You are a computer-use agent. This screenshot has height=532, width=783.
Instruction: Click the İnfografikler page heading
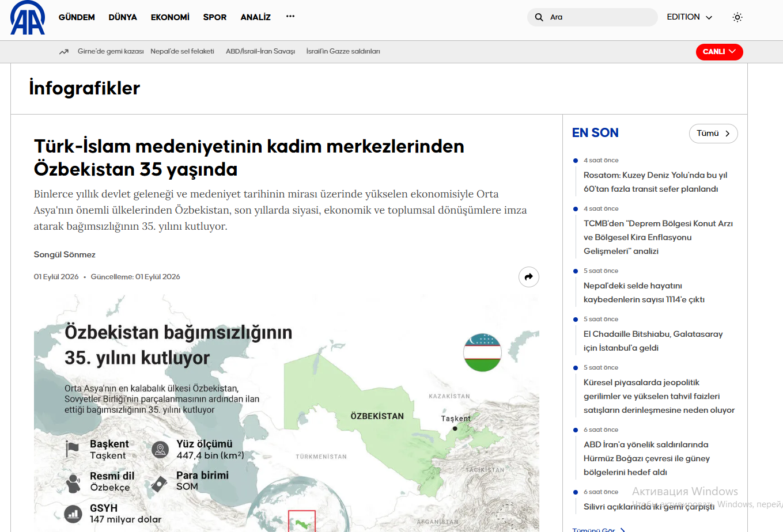click(x=85, y=88)
